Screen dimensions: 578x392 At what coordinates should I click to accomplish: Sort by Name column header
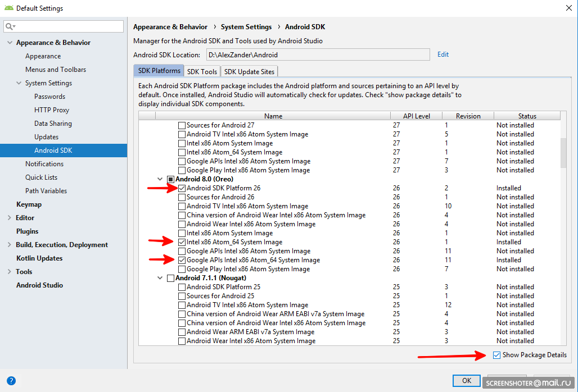click(273, 116)
